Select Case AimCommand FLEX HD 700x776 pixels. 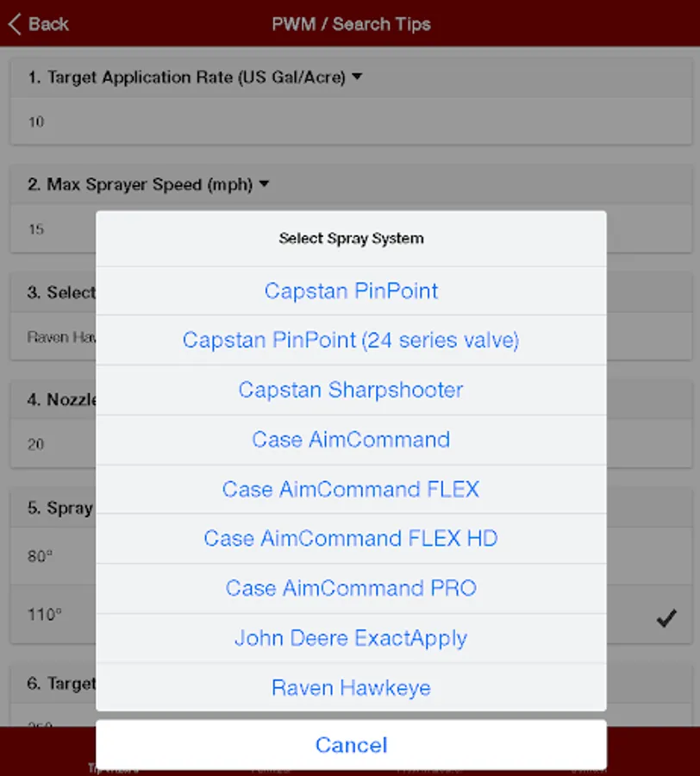tap(351, 539)
